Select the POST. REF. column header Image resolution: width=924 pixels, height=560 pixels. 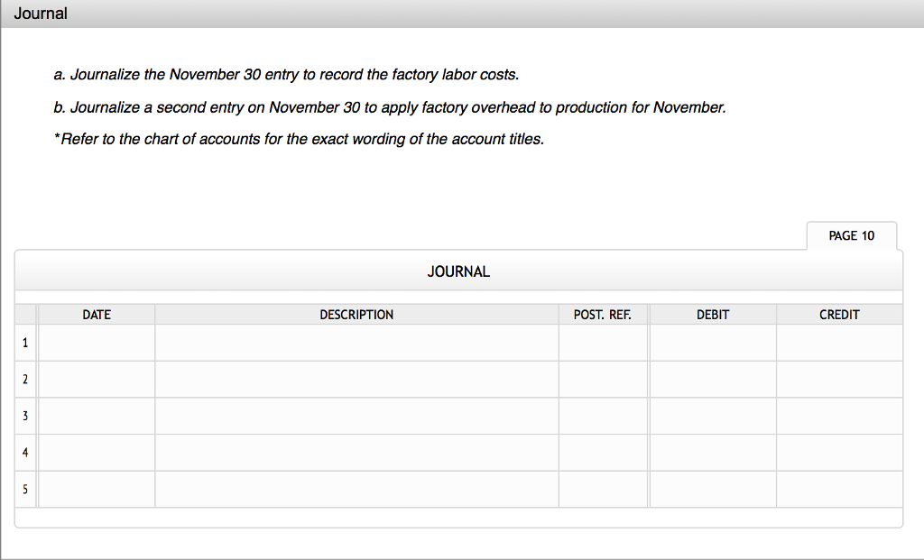pos(603,314)
